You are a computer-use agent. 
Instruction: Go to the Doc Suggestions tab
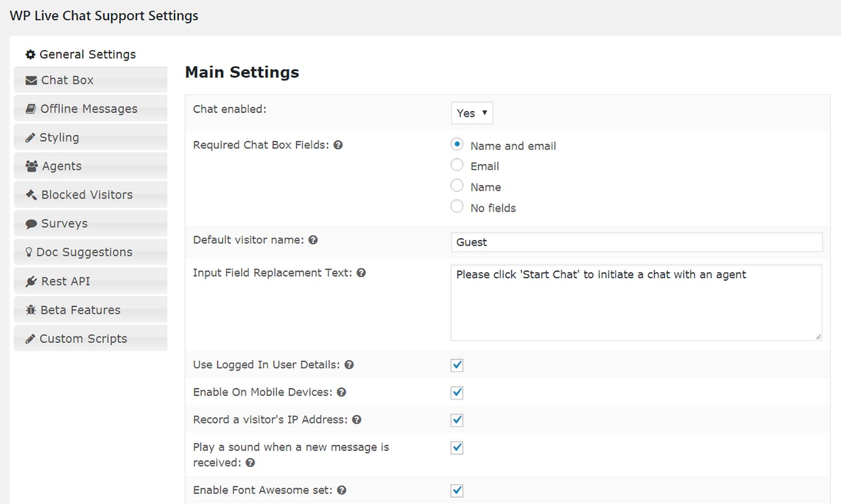[90, 252]
